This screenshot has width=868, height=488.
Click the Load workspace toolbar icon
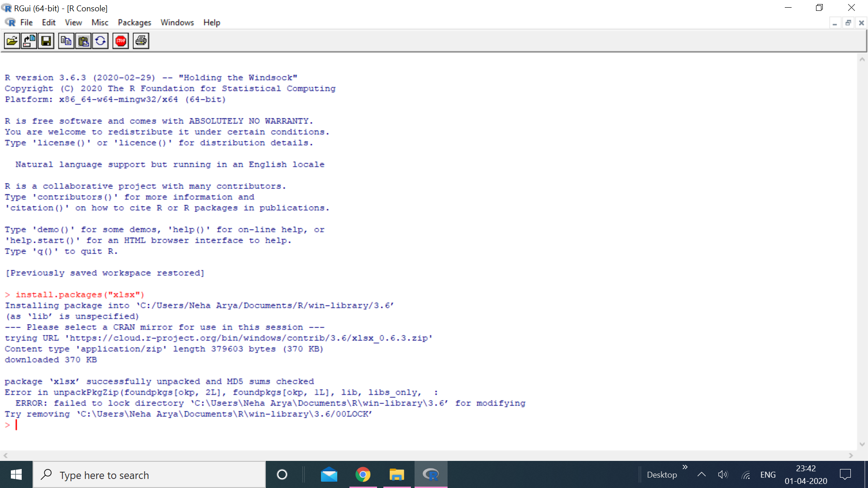(x=29, y=41)
